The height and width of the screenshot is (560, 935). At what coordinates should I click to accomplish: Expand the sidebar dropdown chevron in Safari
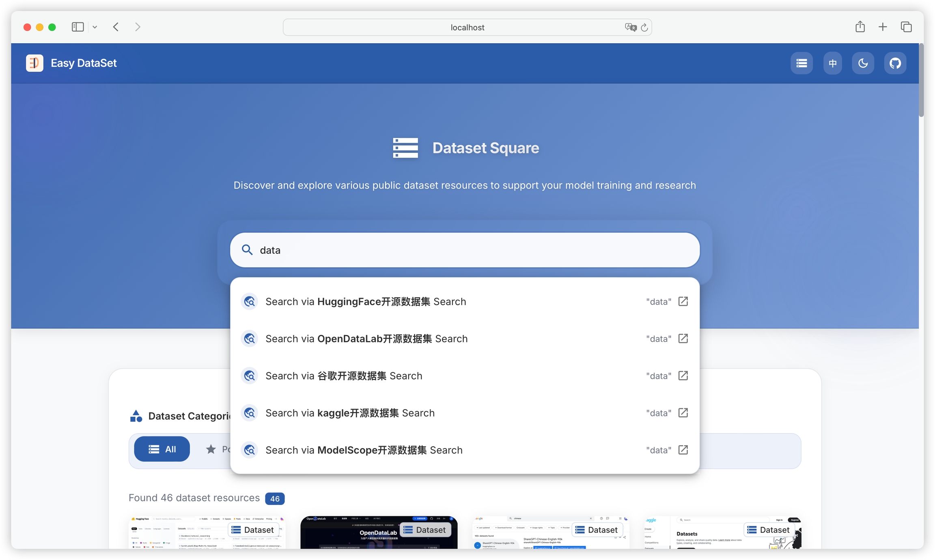(x=95, y=27)
